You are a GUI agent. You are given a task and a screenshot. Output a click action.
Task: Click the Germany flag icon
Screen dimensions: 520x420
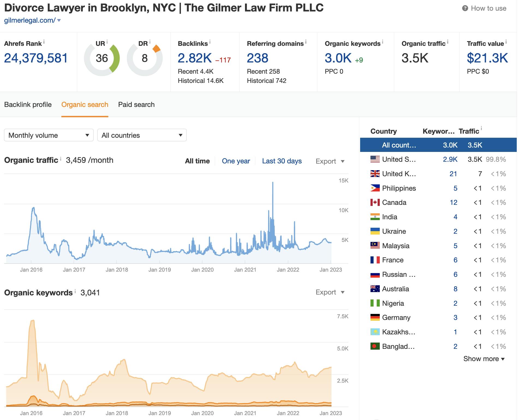pyautogui.click(x=375, y=317)
